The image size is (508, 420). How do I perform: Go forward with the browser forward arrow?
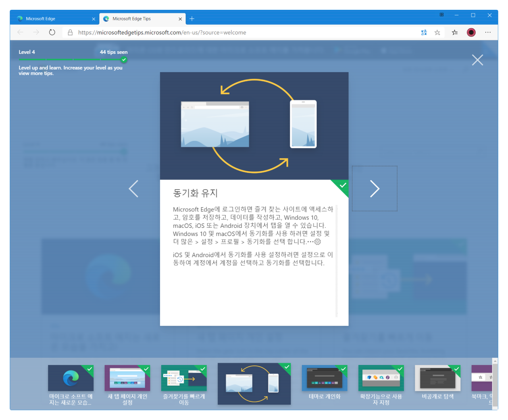[x=36, y=33]
